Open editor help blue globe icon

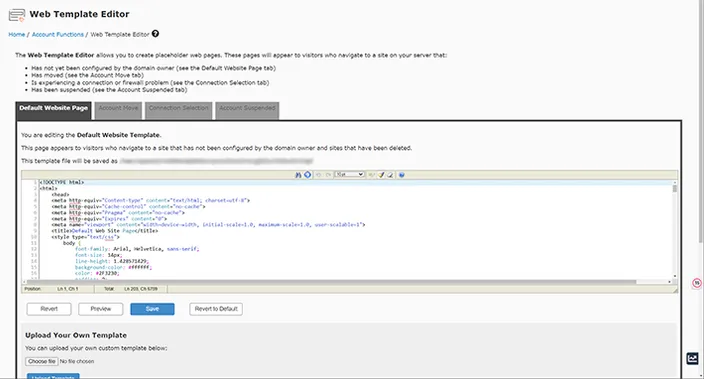(401, 175)
